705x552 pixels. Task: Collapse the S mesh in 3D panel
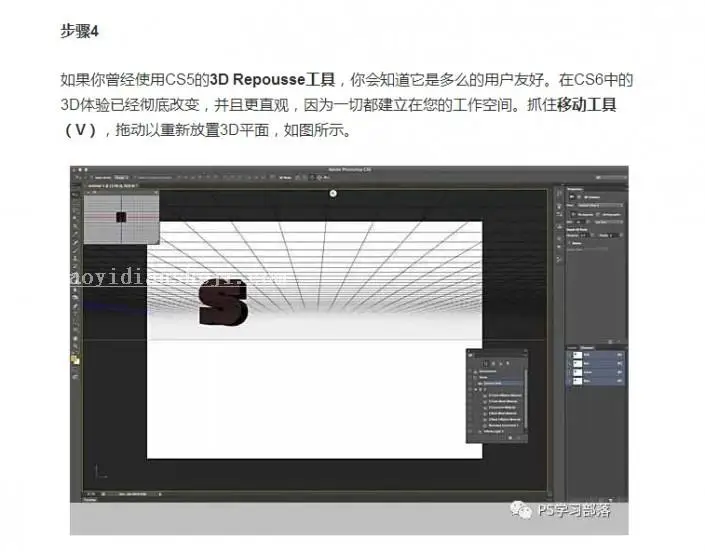[x=476, y=390]
